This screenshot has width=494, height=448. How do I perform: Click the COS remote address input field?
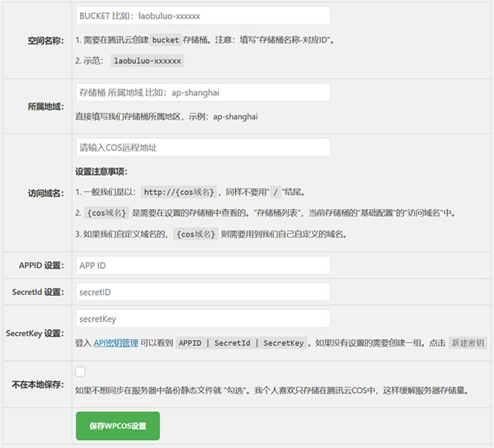pos(203,148)
